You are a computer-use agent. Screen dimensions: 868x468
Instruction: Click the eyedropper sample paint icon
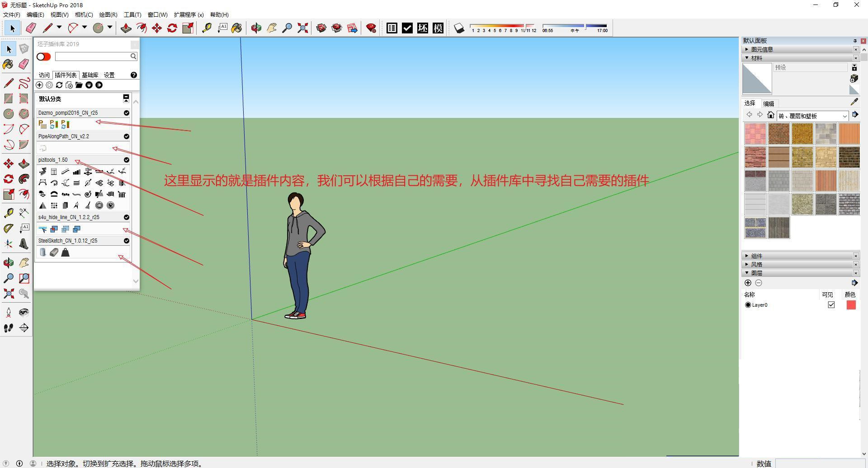(x=854, y=102)
